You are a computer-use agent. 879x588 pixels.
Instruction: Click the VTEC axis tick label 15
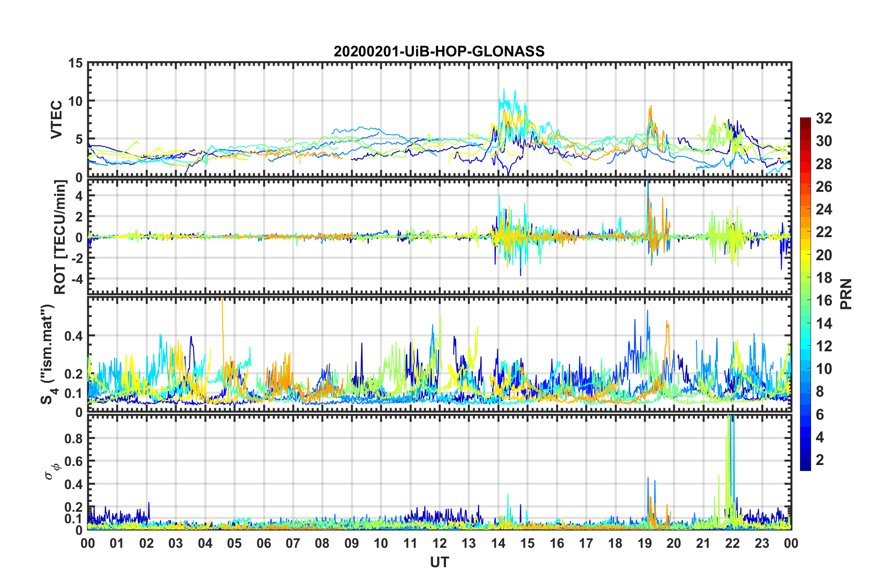(x=75, y=63)
